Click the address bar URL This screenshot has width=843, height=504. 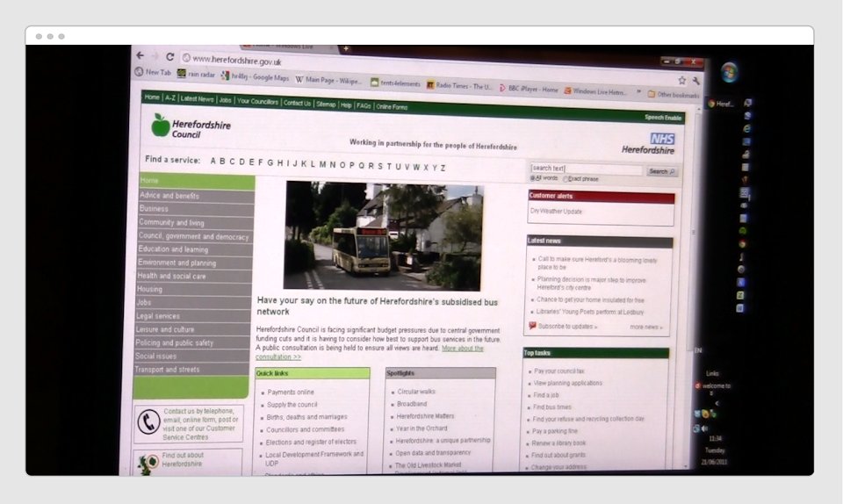236,61
